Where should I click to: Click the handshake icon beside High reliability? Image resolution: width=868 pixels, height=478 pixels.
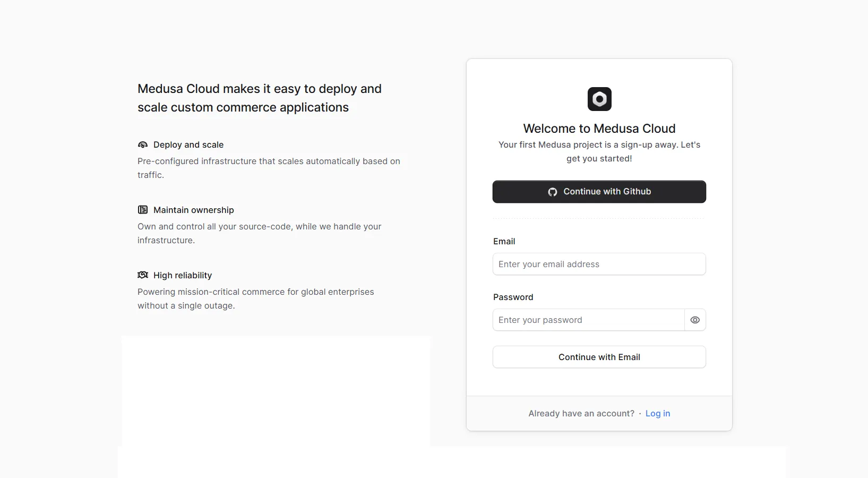[142, 275]
